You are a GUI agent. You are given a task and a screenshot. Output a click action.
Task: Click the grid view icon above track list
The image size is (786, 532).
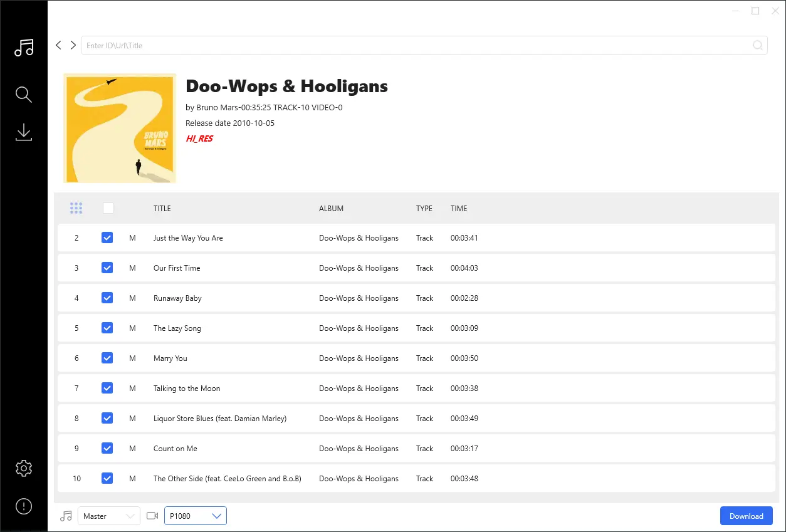[x=76, y=208]
